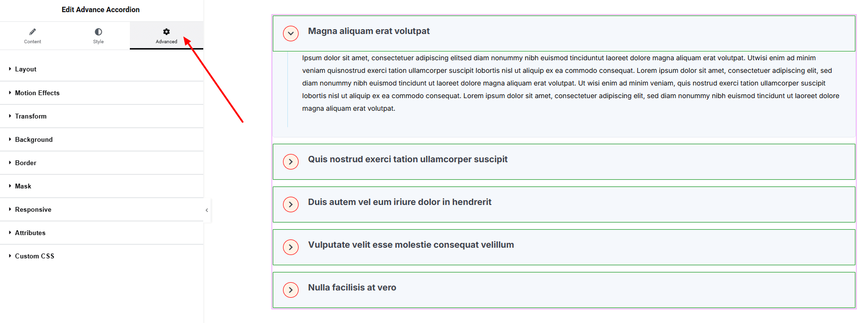Click chevron icon beside Vulputate velit title
The height and width of the screenshot is (323, 868).
pyautogui.click(x=291, y=247)
